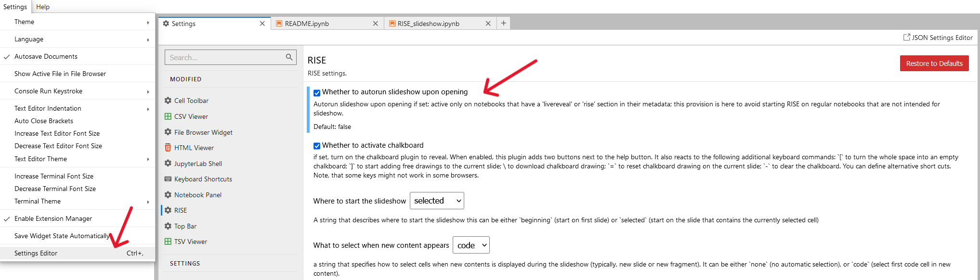Click the Keyboard Shortcuts keyboard icon

click(x=168, y=179)
